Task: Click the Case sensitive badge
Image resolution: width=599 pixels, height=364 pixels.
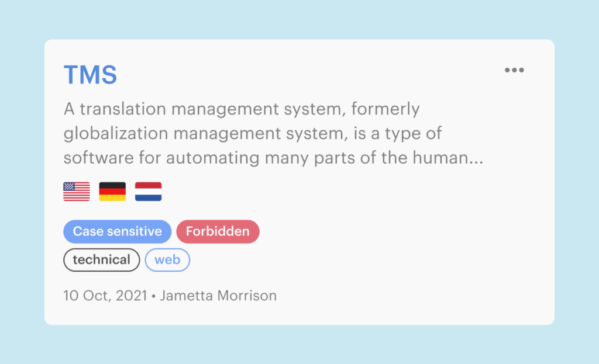Action: 117,231
